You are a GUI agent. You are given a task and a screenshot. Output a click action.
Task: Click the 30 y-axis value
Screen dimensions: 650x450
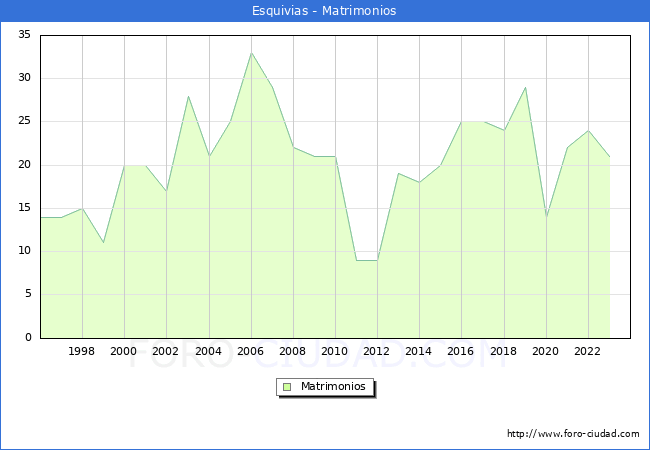click(x=24, y=77)
